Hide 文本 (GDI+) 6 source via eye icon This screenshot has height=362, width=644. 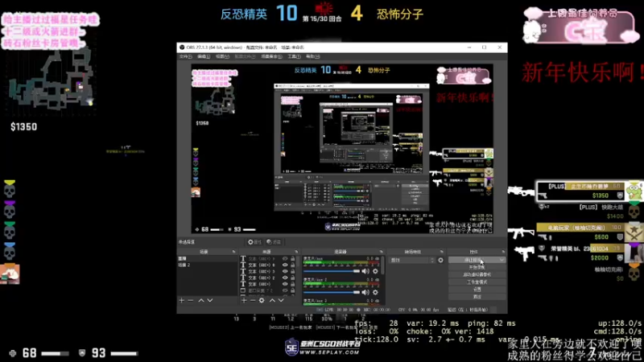[285, 265]
